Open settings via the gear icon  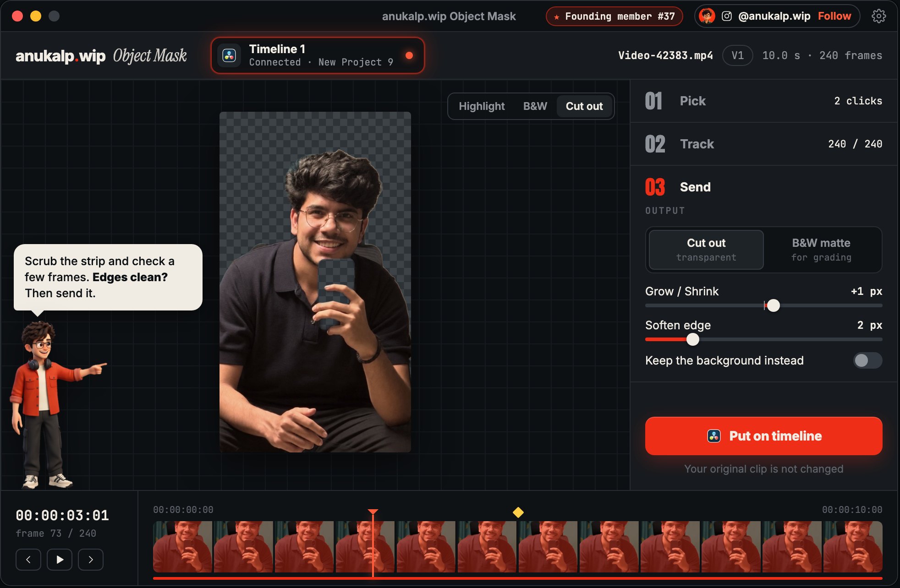(878, 16)
